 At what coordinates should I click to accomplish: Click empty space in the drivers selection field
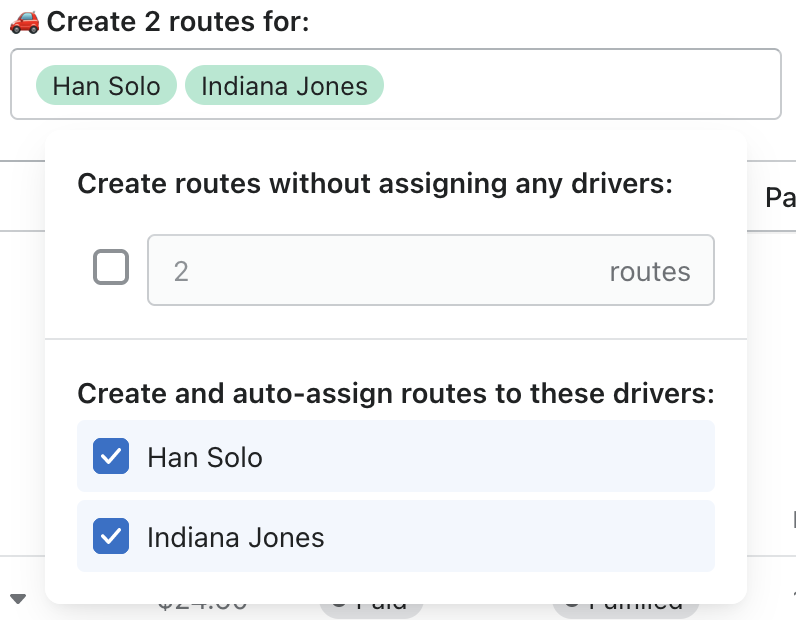[x=580, y=85]
